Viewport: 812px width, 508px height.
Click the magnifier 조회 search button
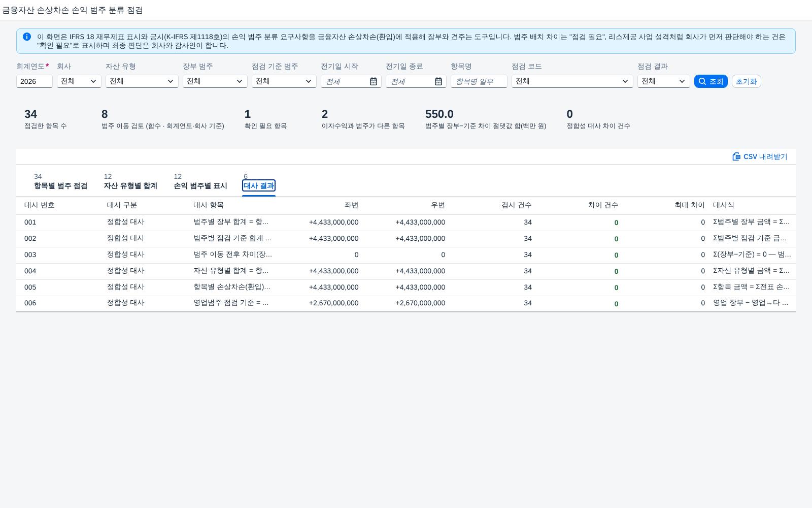[711, 81]
